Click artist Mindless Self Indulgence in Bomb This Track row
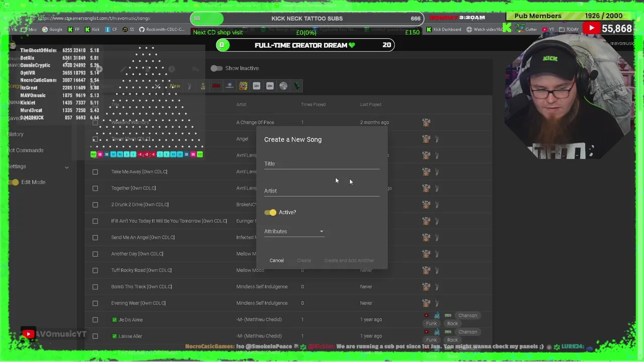The width and height of the screenshot is (644, 362). tap(262, 287)
